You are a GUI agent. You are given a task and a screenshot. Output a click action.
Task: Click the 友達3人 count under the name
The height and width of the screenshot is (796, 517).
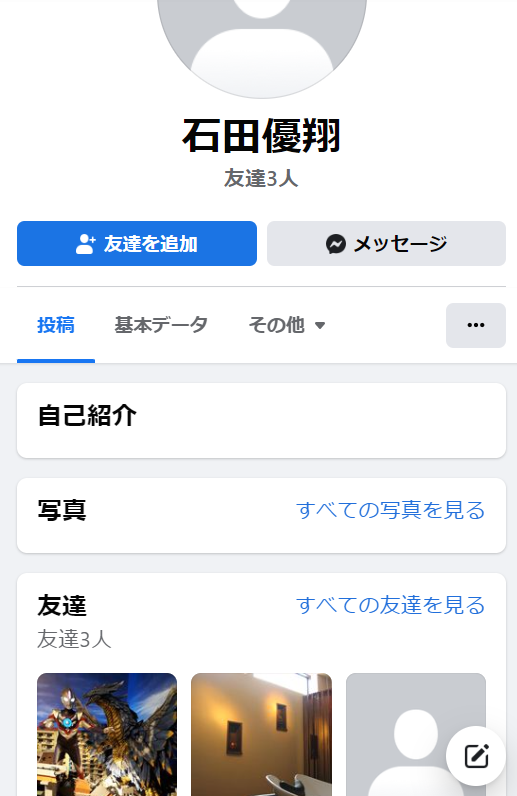[261, 179]
